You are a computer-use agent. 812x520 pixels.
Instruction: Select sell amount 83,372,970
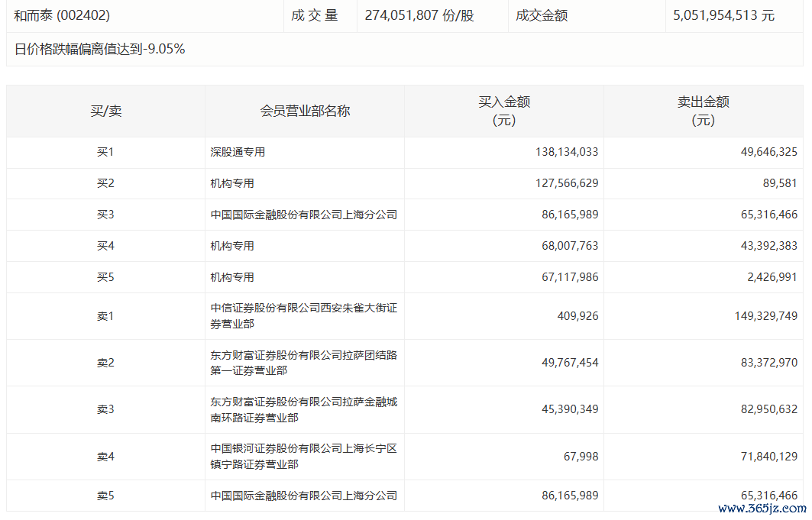[769, 363]
